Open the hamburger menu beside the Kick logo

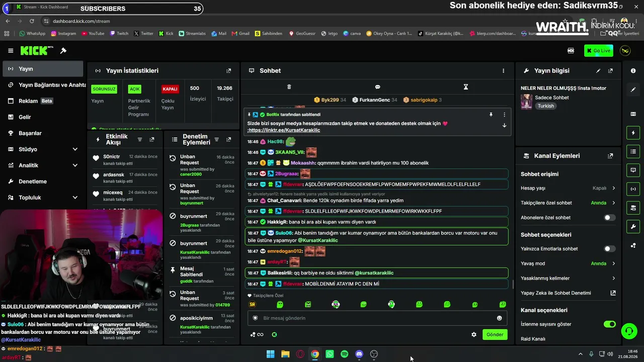[x=11, y=51]
